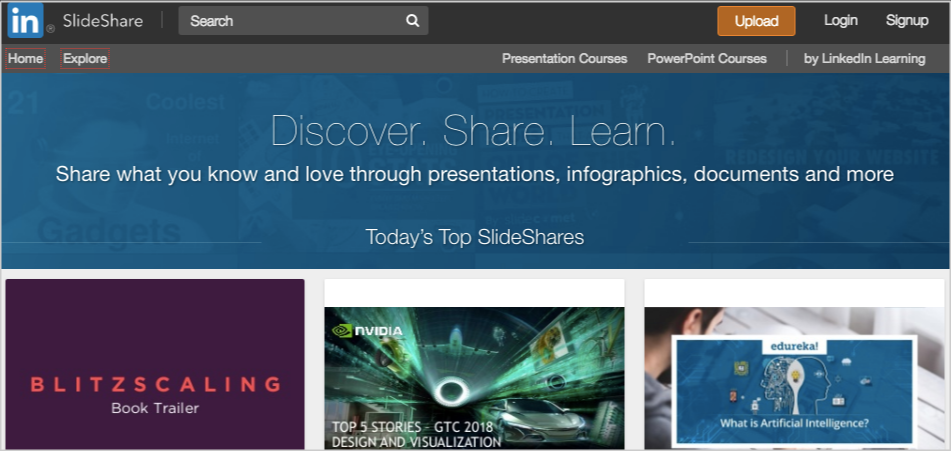The image size is (951, 451).
Task: Open edureka What is Artificial Intelligence slideshow
Action: (x=795, y=378)
